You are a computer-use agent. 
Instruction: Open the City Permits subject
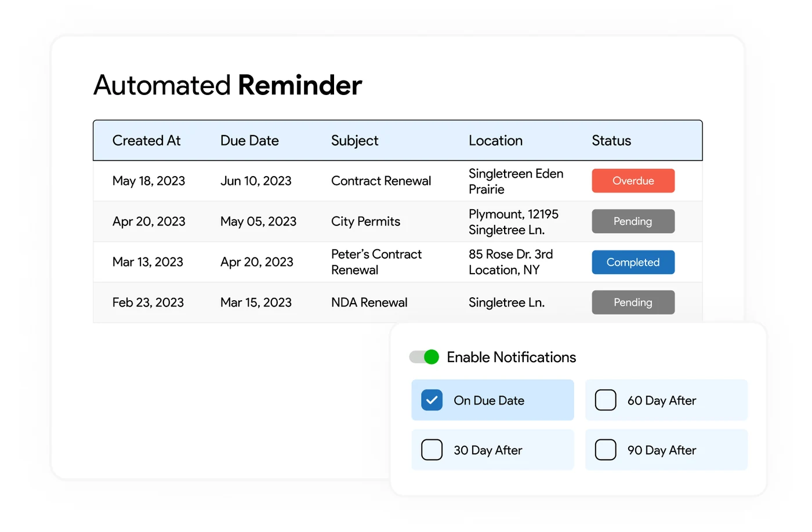coord(365,221)
